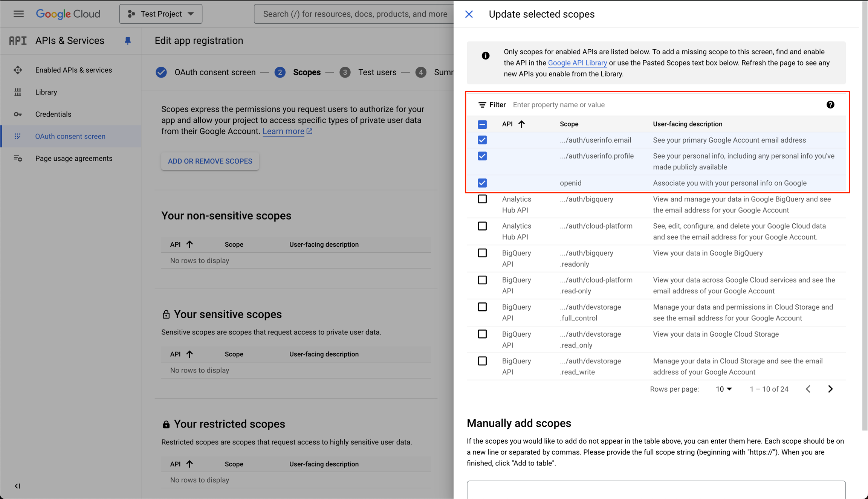Screen dimensions: 868x499
Task: Open the Test Project selector
Action: coord(161,14)
